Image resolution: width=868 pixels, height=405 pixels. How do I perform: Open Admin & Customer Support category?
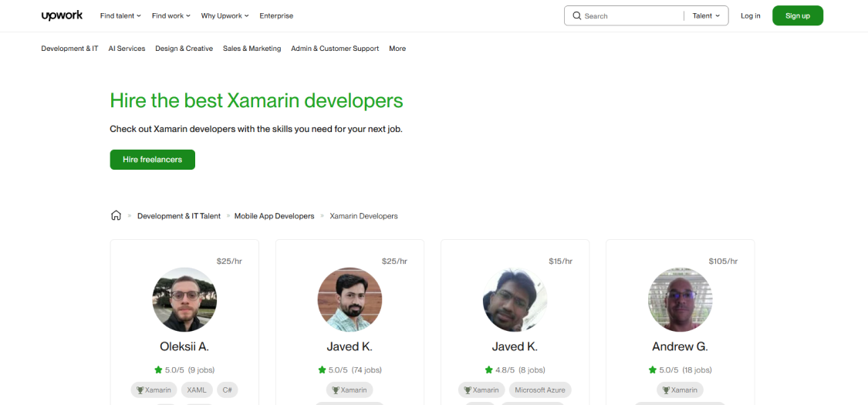pyautogui.click(x=335, y=49)
